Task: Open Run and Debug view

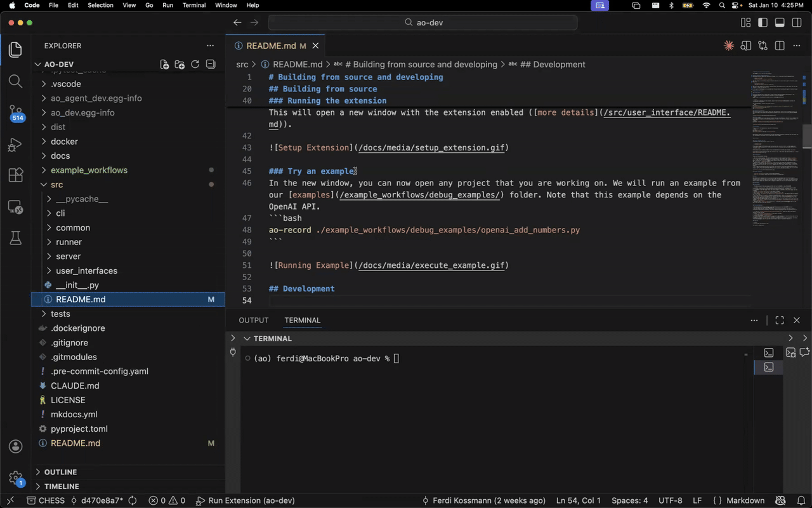Action: (16, 145)
